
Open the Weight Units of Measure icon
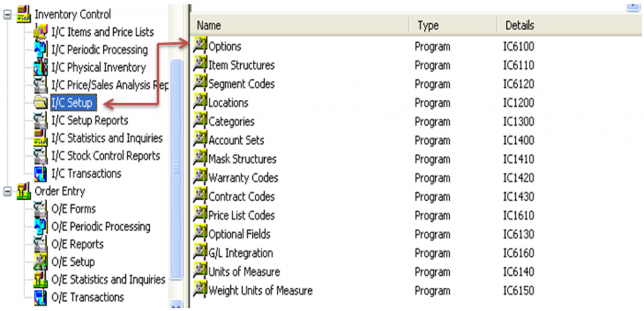pyautogui.click(x=200, y=290)
